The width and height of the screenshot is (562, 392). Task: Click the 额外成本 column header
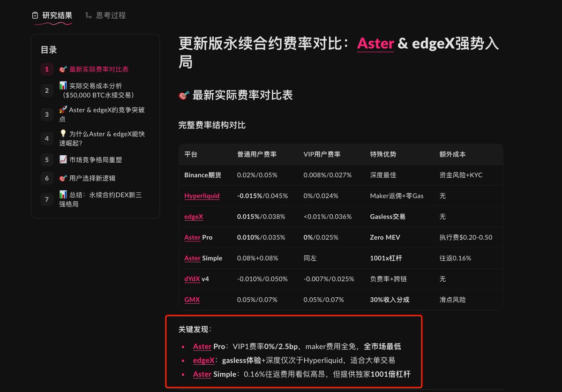(452, 154)
